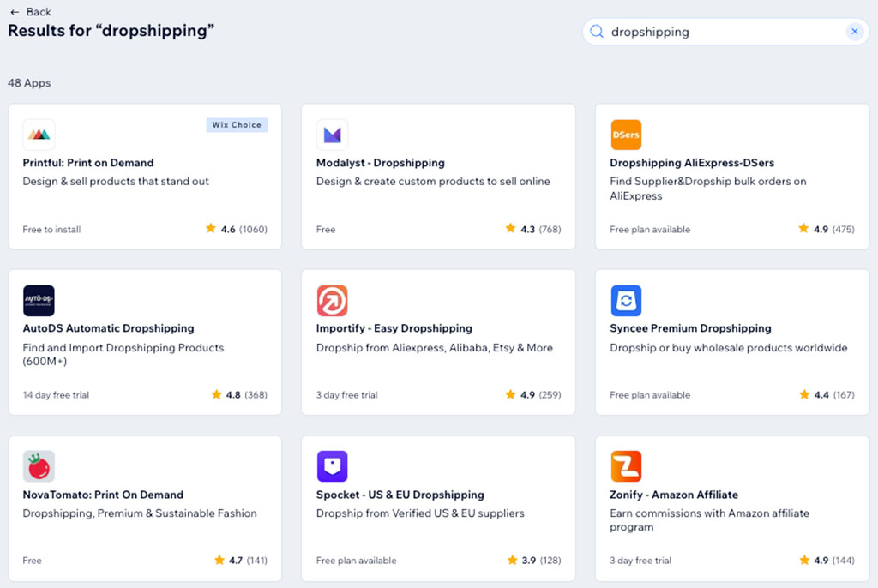The image size is (878, 588).
Task: Click the star beside Modalyst's 4.3 rating
Action: click(x=511, y=228)
